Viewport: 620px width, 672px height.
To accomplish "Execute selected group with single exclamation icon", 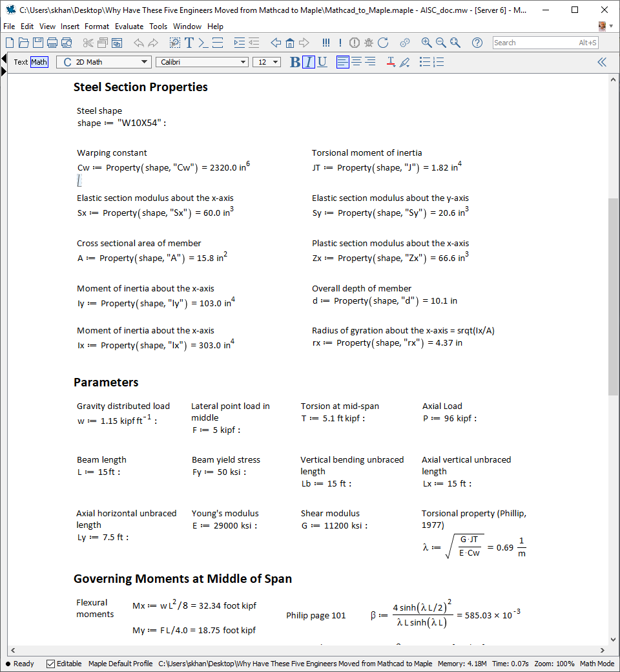I will (x=340, y=43).
